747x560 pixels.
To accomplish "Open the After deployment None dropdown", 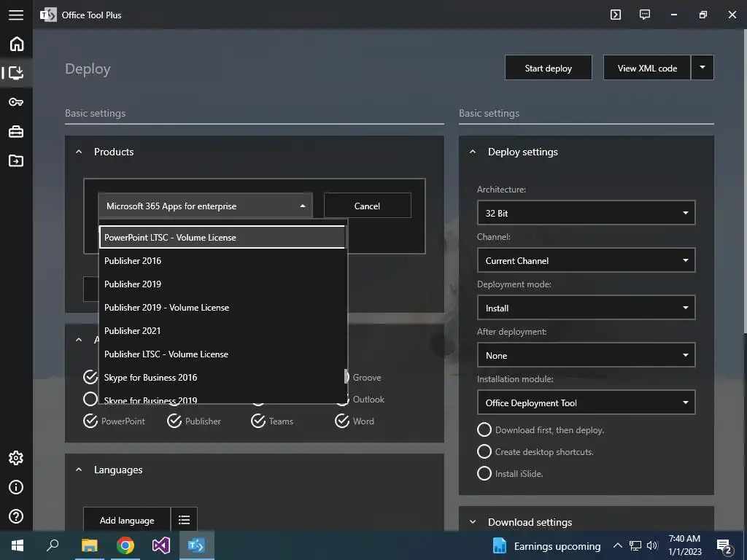I will 586,355.
